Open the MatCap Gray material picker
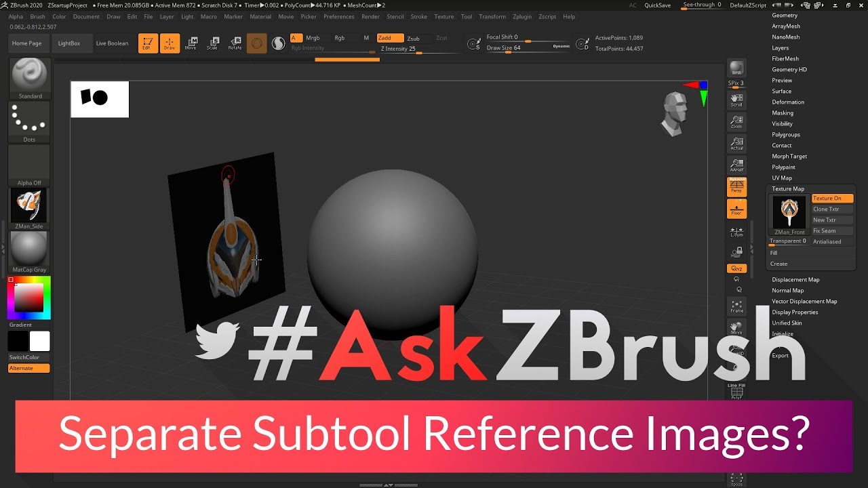 29,252
